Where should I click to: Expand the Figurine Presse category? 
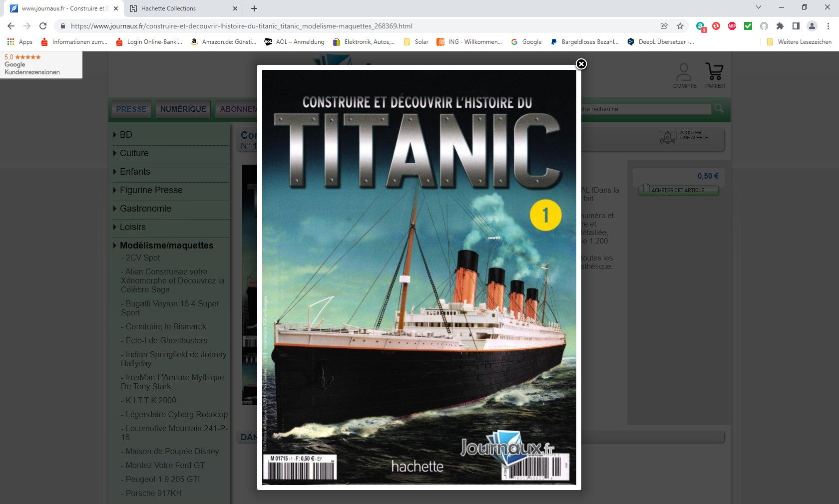click(x=151, y=190)
